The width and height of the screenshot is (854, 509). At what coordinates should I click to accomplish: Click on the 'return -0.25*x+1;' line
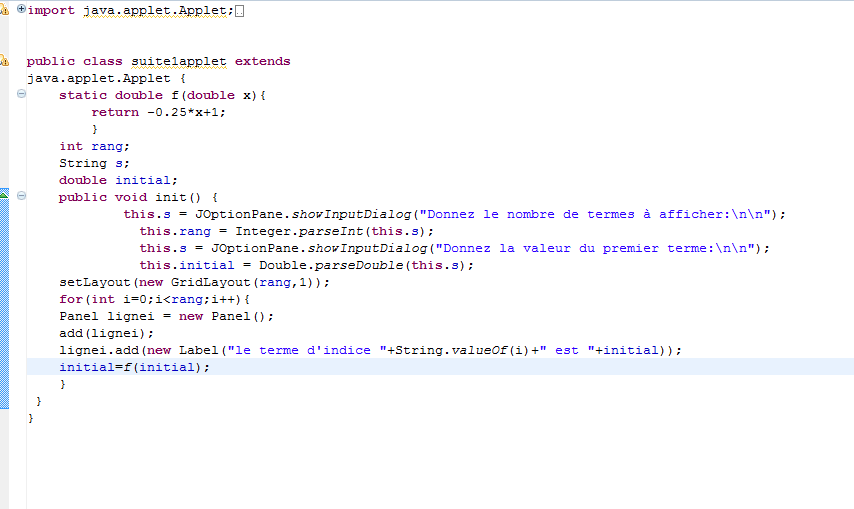pyautogui.click(x=158, y=112)
